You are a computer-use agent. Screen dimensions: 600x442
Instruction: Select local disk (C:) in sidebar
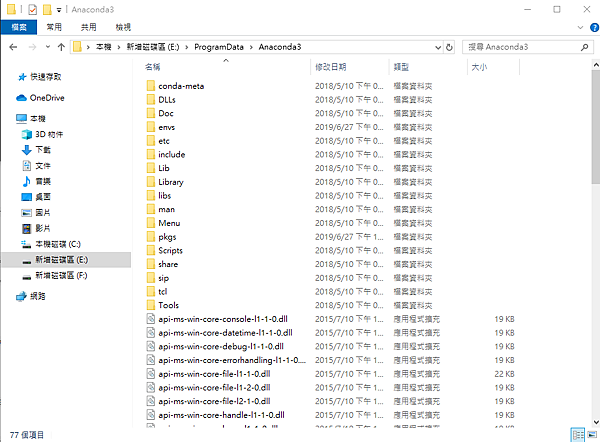point(58,244)
